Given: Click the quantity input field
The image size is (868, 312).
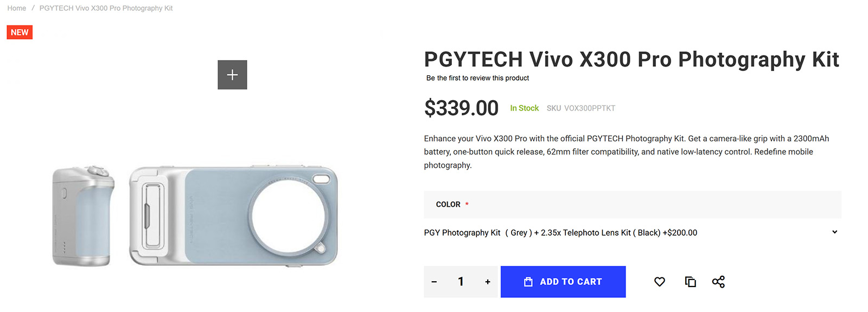Looking at the screenshot, I should point(461,282).
